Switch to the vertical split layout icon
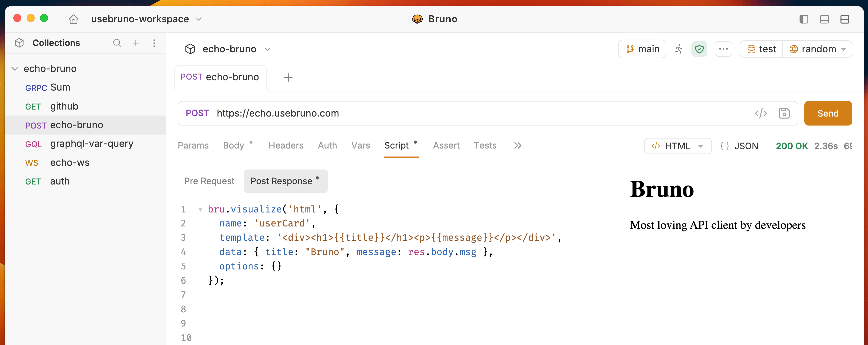 (x=845, y=19)
